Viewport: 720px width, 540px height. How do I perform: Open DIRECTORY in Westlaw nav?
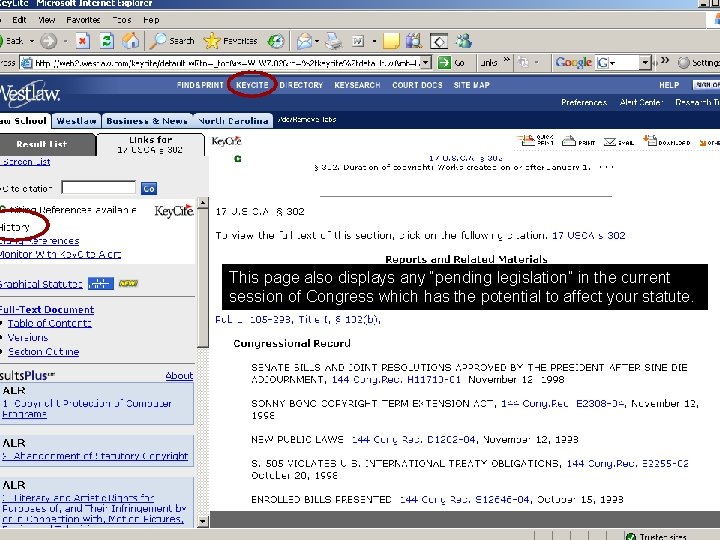301,85
